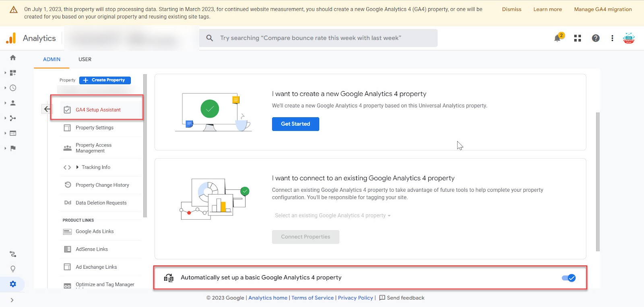Click the GA4 Setup Assistant checklist icon
Screen dimensions: 644x307
pos(67,110)
